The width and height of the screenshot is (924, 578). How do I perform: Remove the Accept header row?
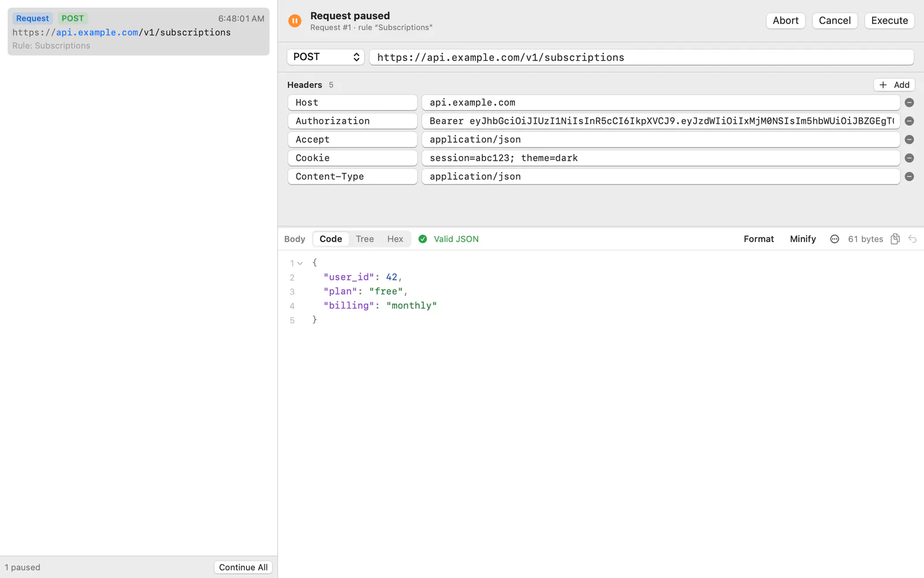click(909, 139)
